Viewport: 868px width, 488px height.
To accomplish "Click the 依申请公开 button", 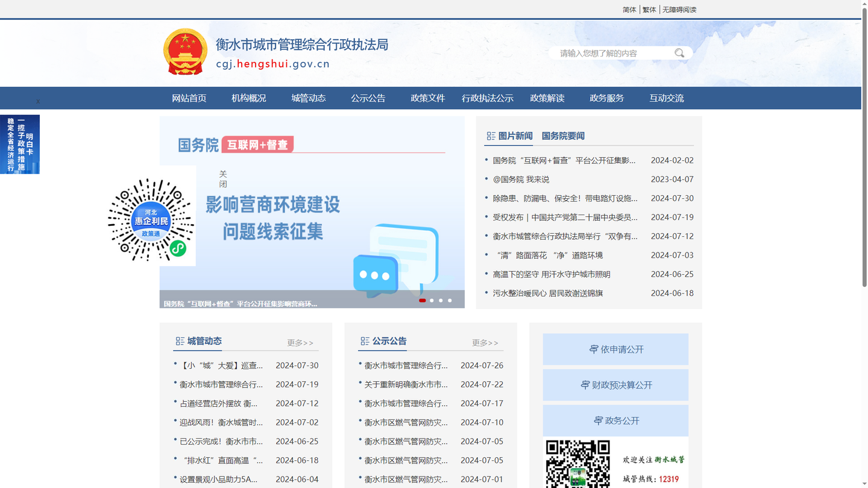I will pos(615,349).
